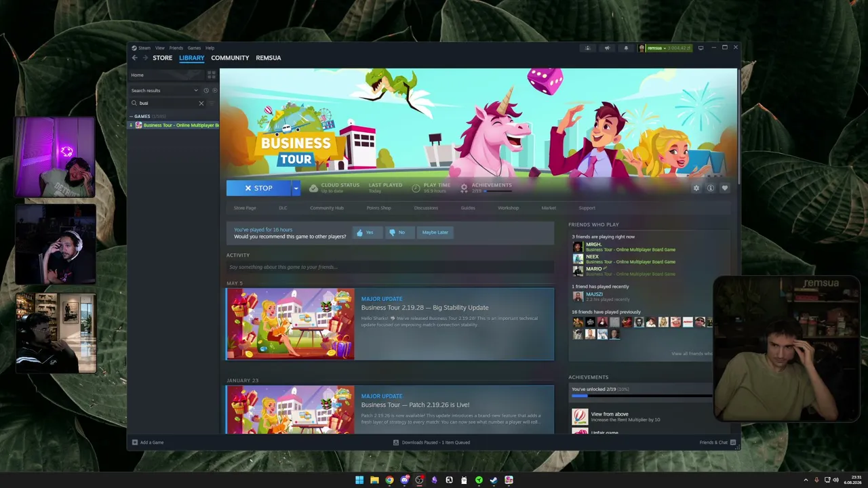
Task: Open the game's Store Page link
Action: tap(245, 208)
